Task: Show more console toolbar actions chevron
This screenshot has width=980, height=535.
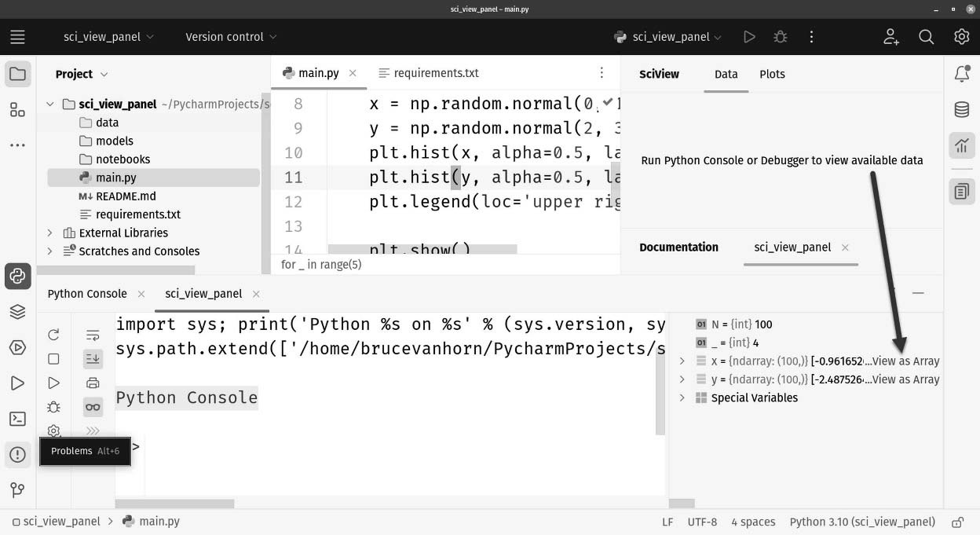Action: tap(93, 431)
